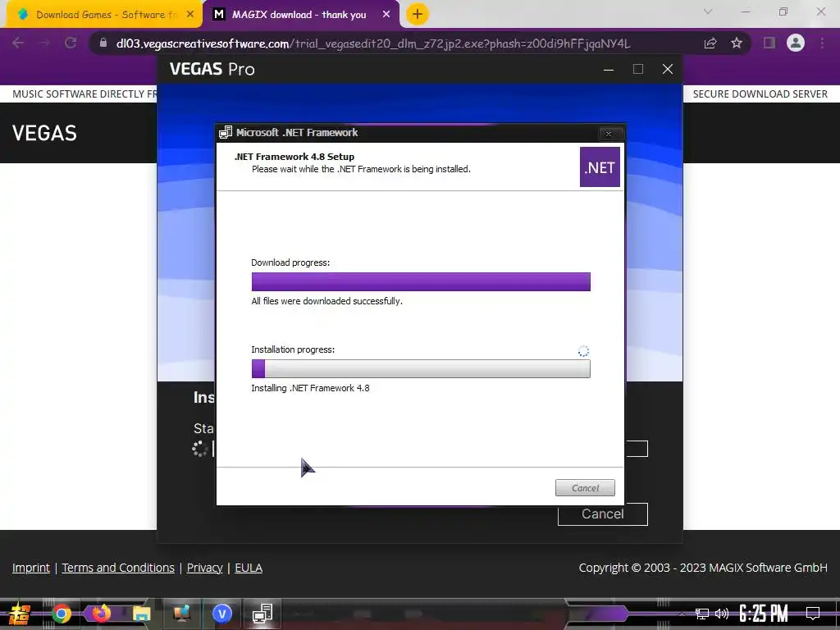Close the Microsoft .NET Framework dialog
The height and width of the screenshot is (630, 840).
click(x=609, y=134)
